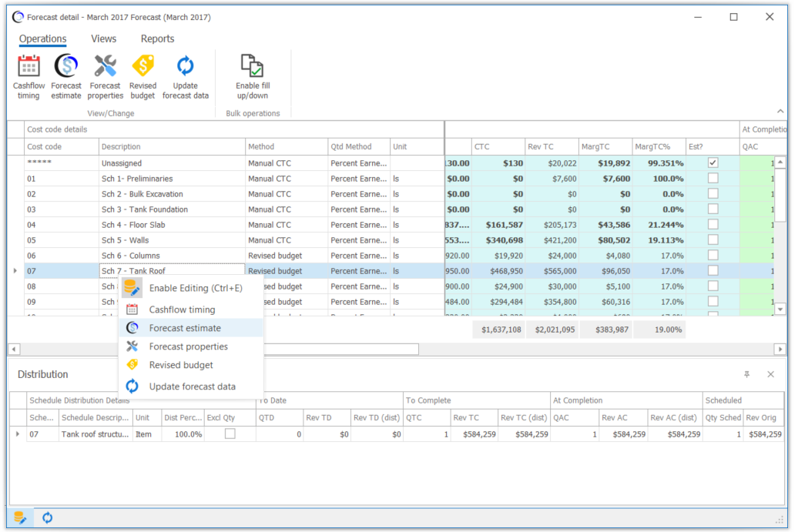The height and width of the screenshot is (532, 798).
Task: Click Enable fill up/down ribbon icon
Action: coord(253,77)
